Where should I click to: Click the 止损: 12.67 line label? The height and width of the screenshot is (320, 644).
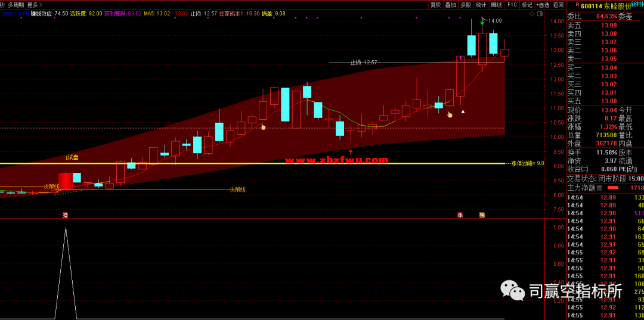click(x=364, y=63)
